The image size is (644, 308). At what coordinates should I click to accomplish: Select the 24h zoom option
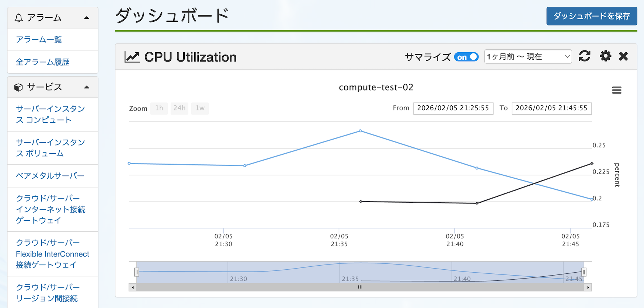click(180, 108)
